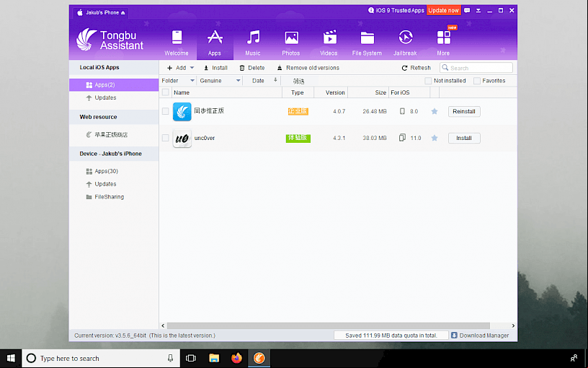Screen dimensions: 588x368
Task: Refresh the apps list
Action: click(416, 68)
